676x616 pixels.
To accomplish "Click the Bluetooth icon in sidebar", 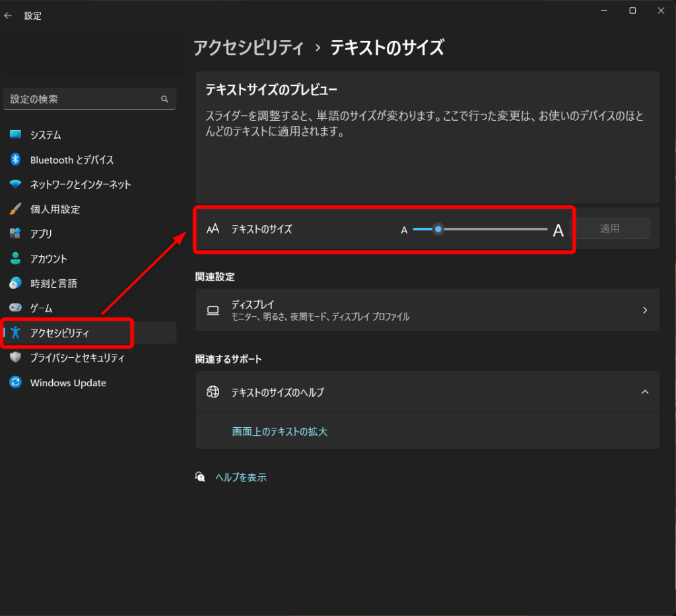I will click(16, 160).
